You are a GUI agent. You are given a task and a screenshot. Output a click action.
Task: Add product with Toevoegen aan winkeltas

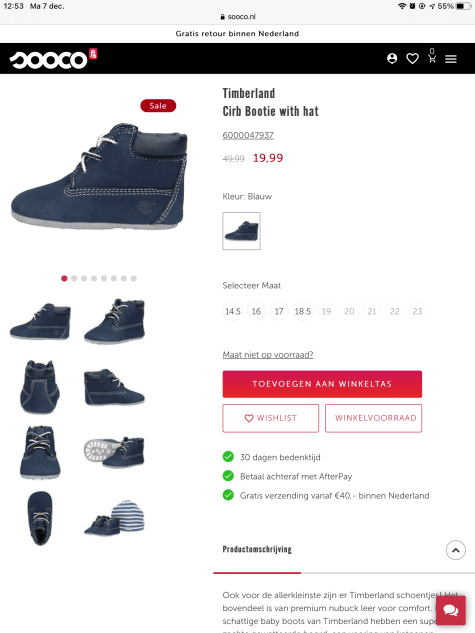click(x=322, y=384)
